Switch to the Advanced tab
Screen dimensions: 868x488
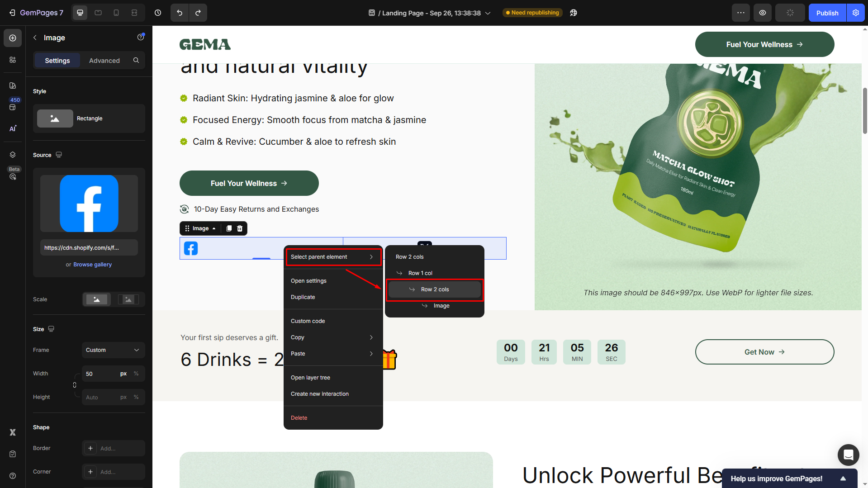point(104,61)
